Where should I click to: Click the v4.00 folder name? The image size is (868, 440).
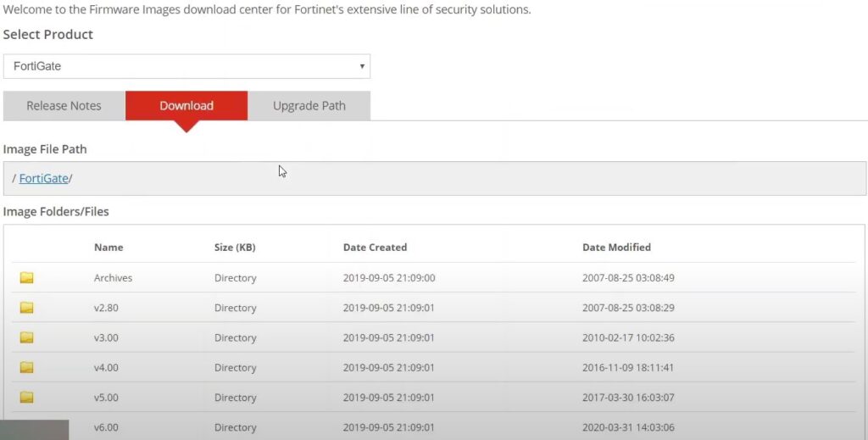pos(106,367)
